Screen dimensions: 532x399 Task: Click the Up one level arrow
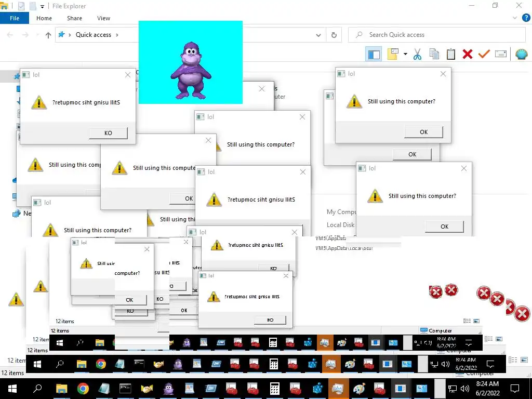48,35
